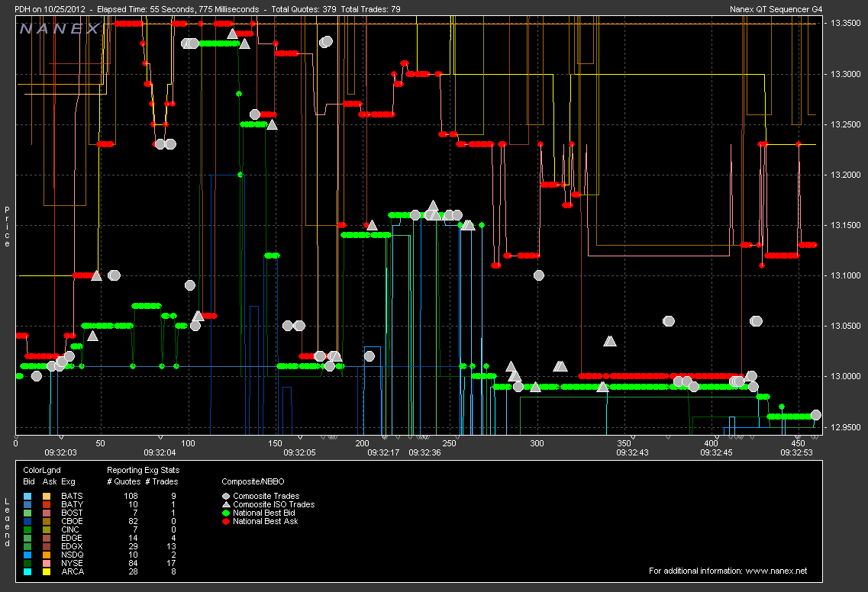Viewport: 868px width, 592px height.
Task: Click the 09:32:17 time label
Action: [x=383, y=452]
